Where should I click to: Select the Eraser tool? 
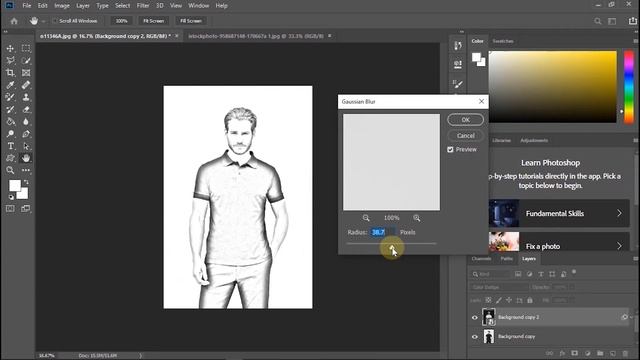point(26,109)
